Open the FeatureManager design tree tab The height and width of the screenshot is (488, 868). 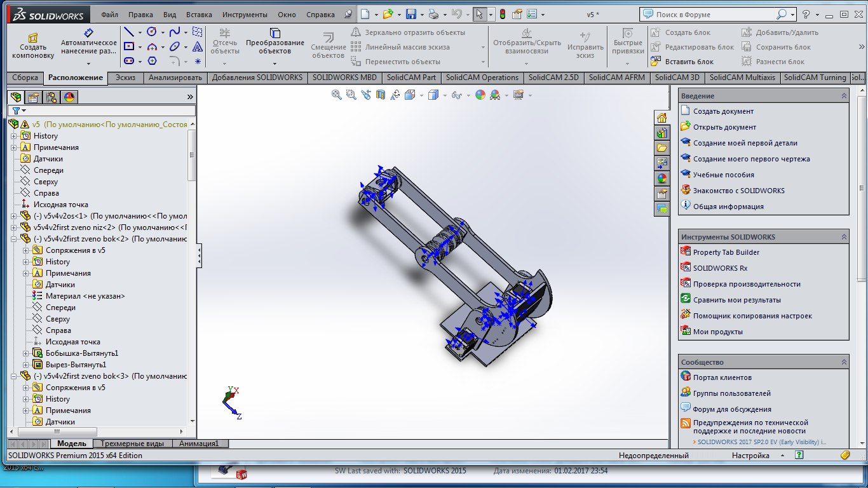tap(16, 97)
